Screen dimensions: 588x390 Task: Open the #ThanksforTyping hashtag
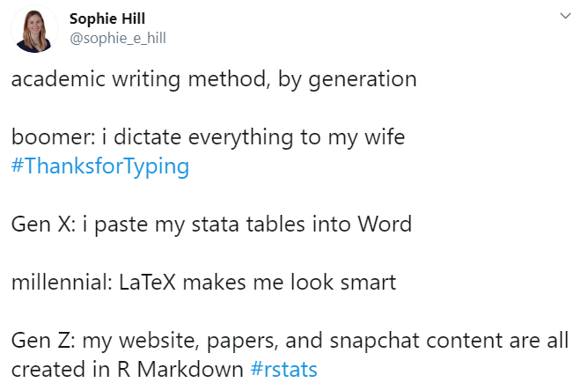point(100,166)
